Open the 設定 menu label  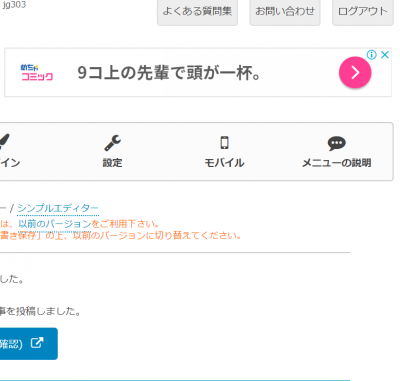pos(112,163)
